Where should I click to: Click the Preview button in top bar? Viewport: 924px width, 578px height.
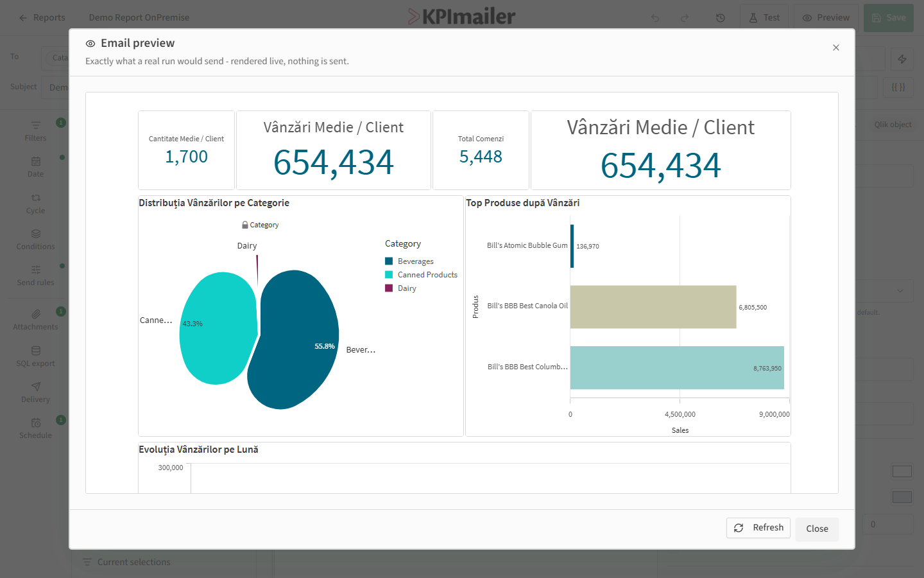826,18
